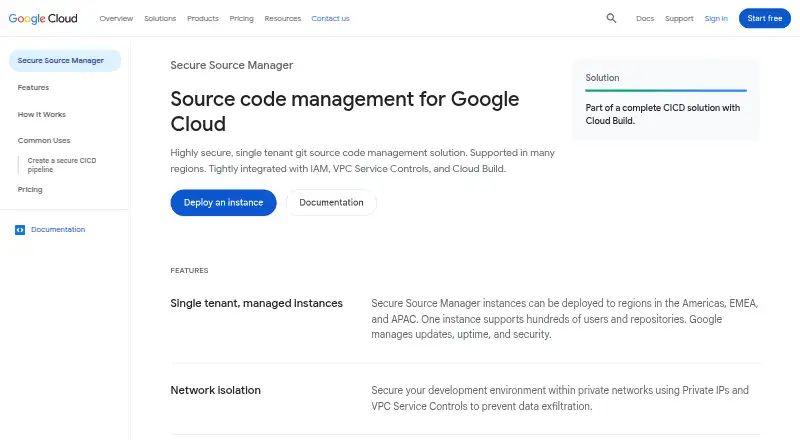Click Contact us in the header
The image size is (800, 440).
331,18
